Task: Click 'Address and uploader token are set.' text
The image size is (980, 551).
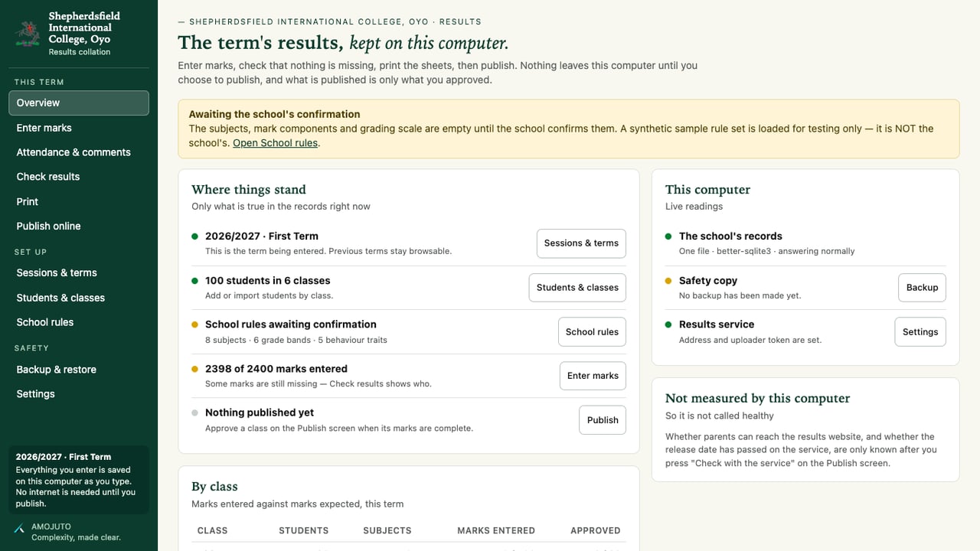Action: coord(750,340)
